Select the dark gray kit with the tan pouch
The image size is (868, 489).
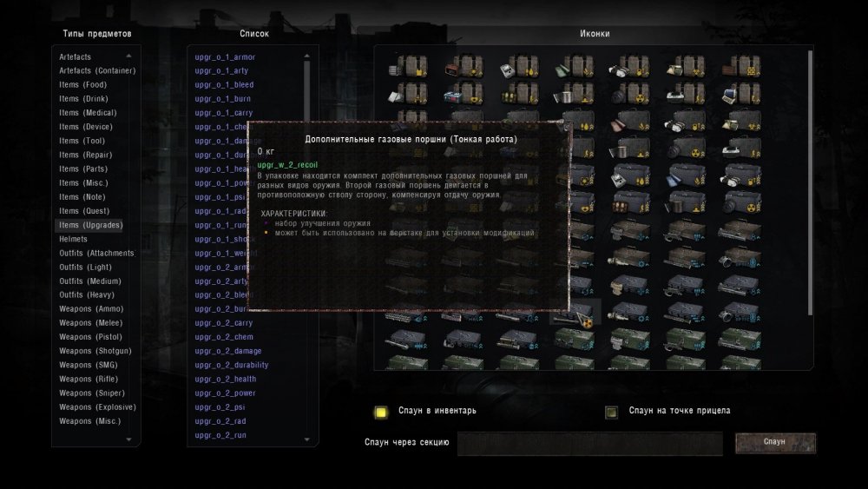pos(740,121)
